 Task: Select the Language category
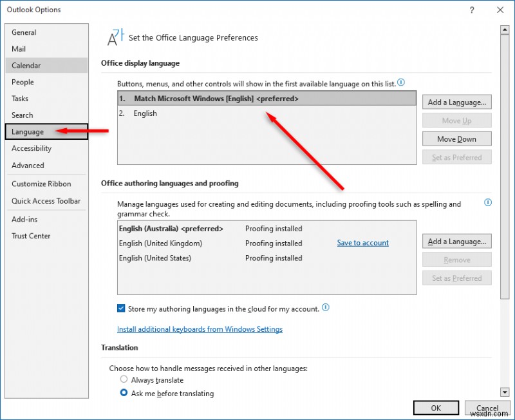tap(46, 132)
